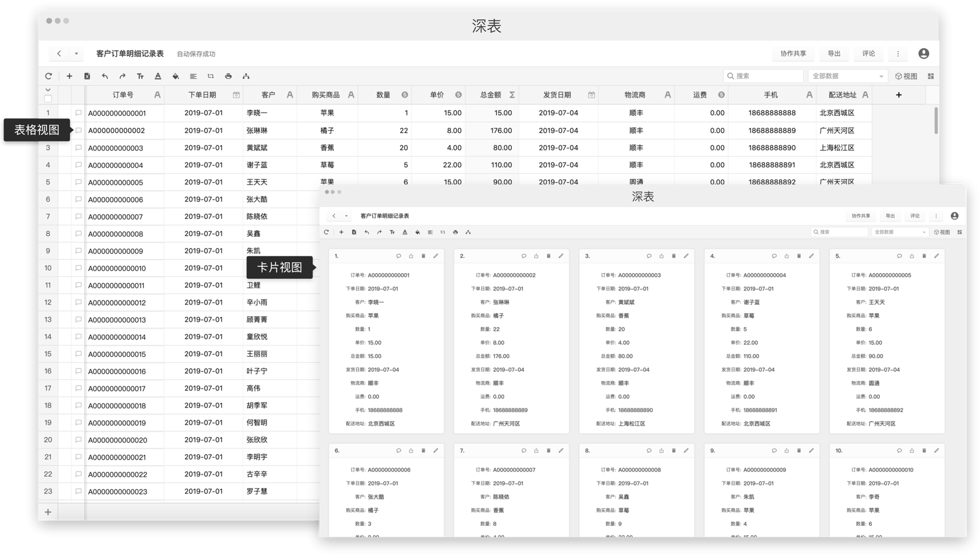Click the 总金额 column header

(x=492, y=95)
